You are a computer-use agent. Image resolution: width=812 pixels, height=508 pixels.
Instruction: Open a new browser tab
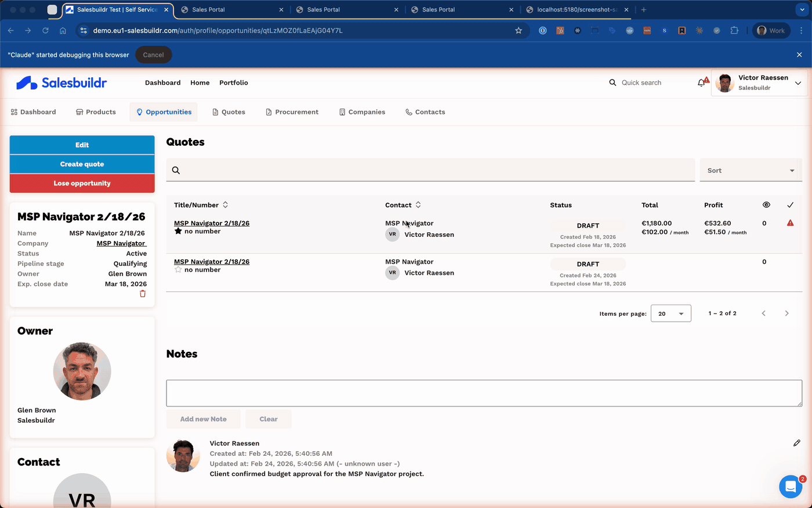(x=643, y=10)
